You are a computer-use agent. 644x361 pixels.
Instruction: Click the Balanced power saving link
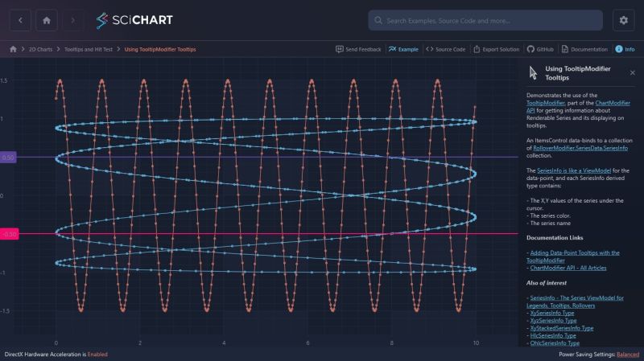[628, 354]
